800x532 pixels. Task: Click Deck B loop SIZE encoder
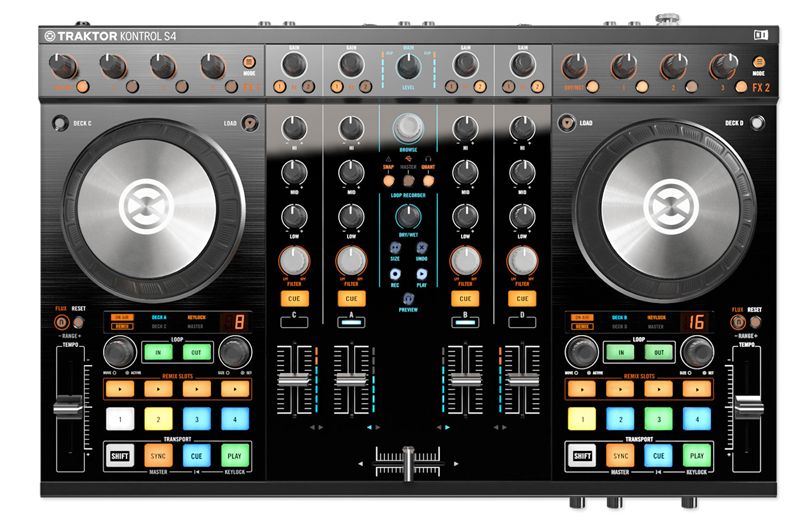(697, 352)
